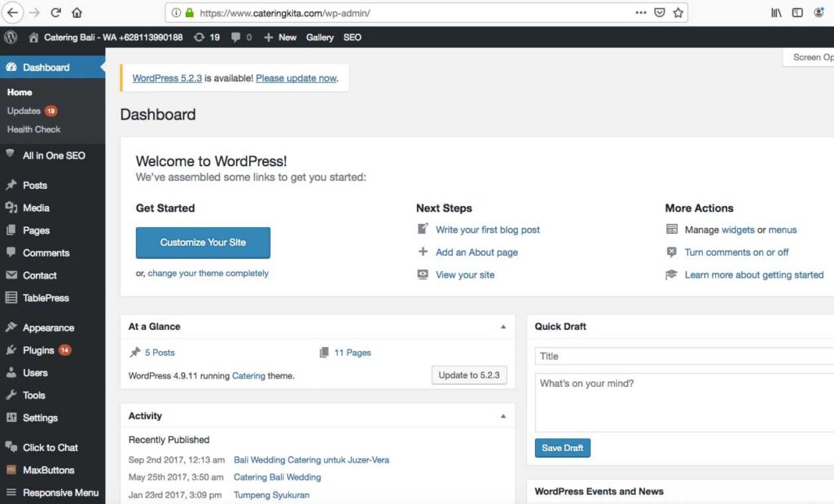Open browser home page icon

click(77, 13)
